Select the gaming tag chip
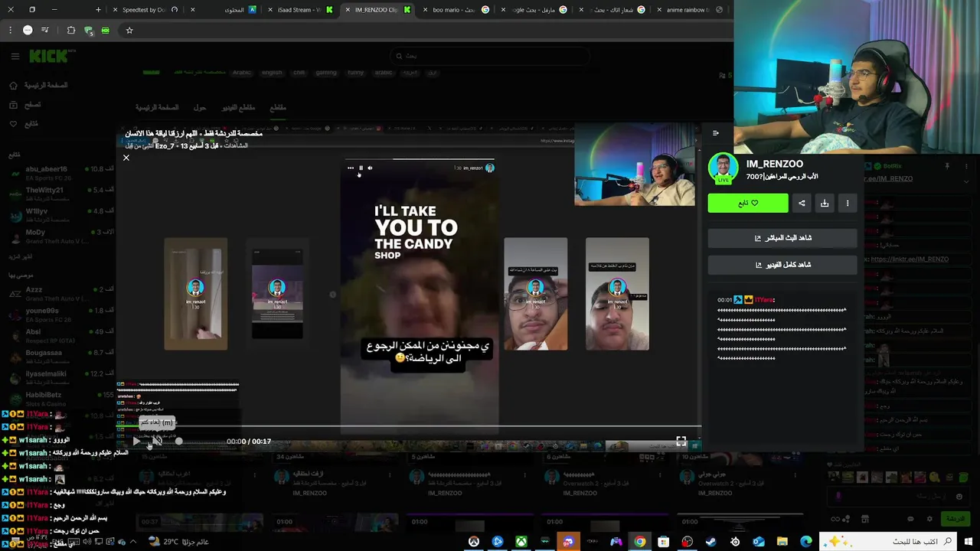Image resolution: width=980 pixels, height=551 pixels. 326,73
